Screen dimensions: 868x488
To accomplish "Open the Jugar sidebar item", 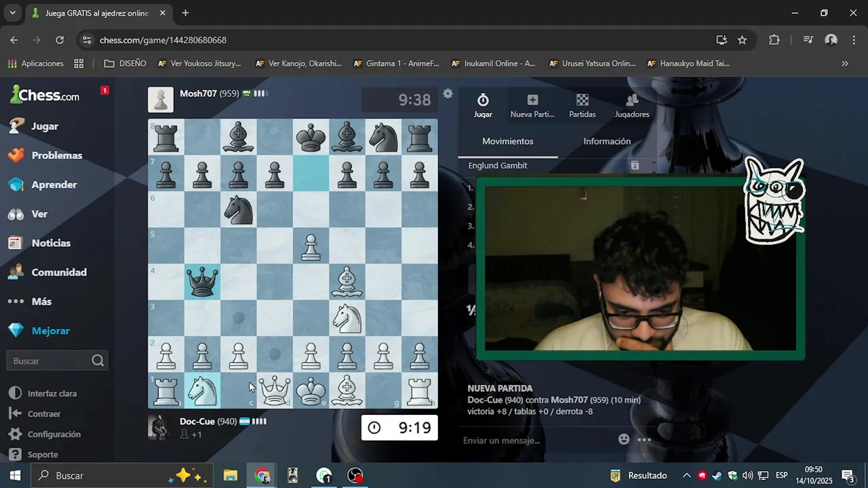I will point(44,126).
